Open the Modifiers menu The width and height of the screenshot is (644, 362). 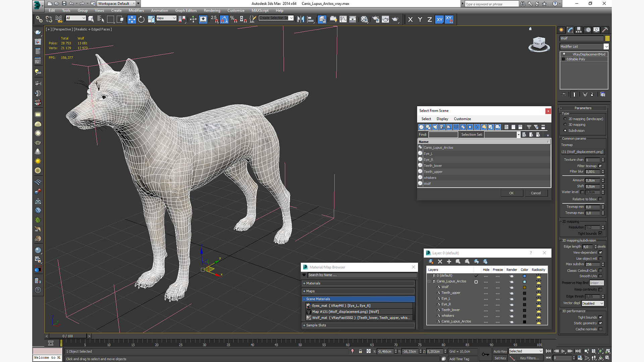click(x=136, y=10)
